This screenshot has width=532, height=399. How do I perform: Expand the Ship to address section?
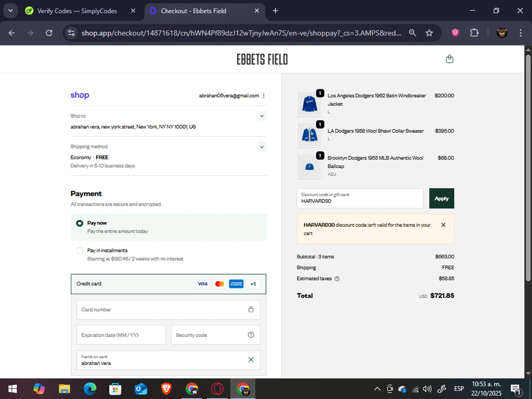(x=262, y=116)
